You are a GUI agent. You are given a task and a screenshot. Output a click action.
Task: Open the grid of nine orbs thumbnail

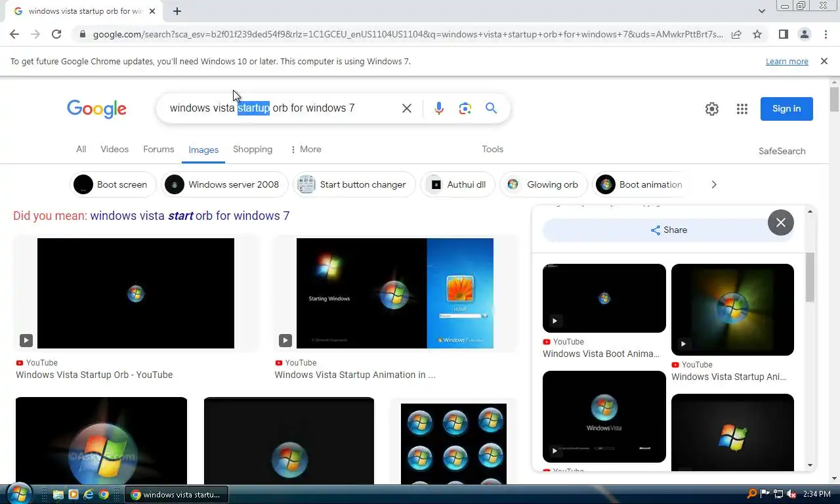(x=453, y=444)
